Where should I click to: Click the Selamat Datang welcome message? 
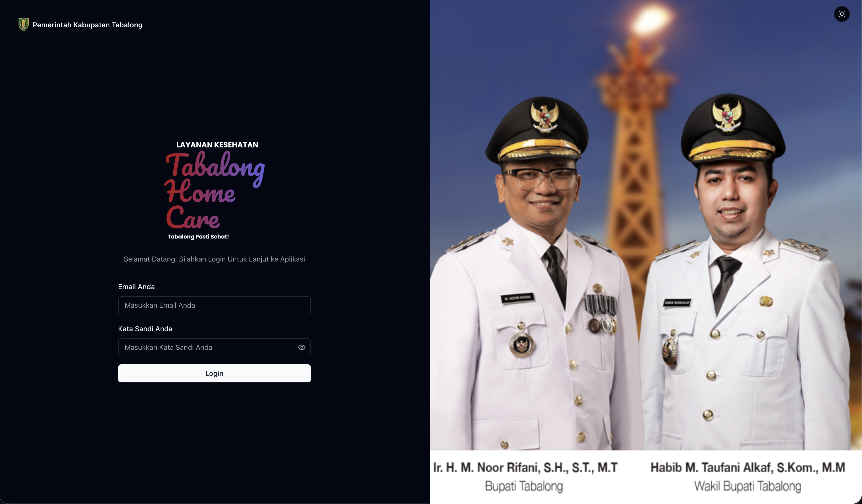214,259
